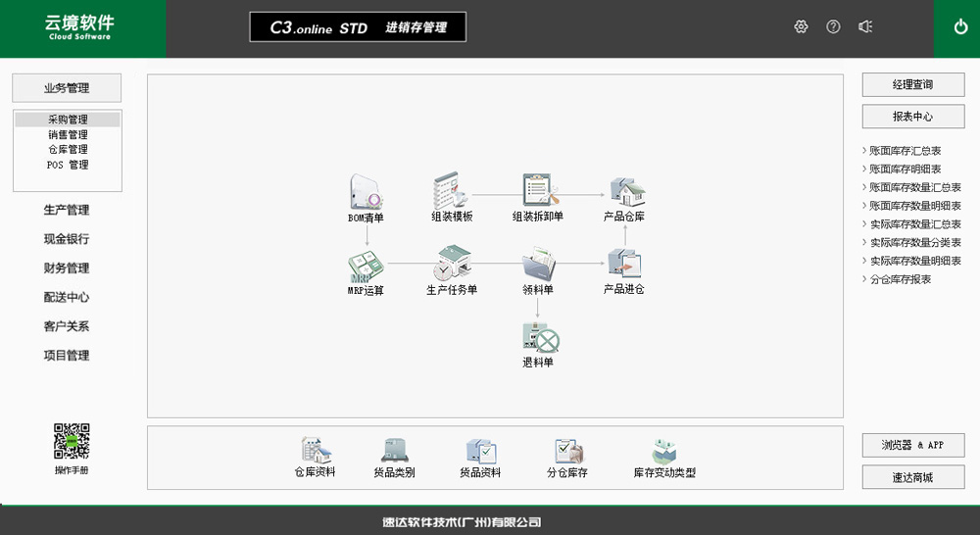The width and height of the screenshot is (980, 535).
Task: Click the 经理查询 button
Action: coord(912,85)
